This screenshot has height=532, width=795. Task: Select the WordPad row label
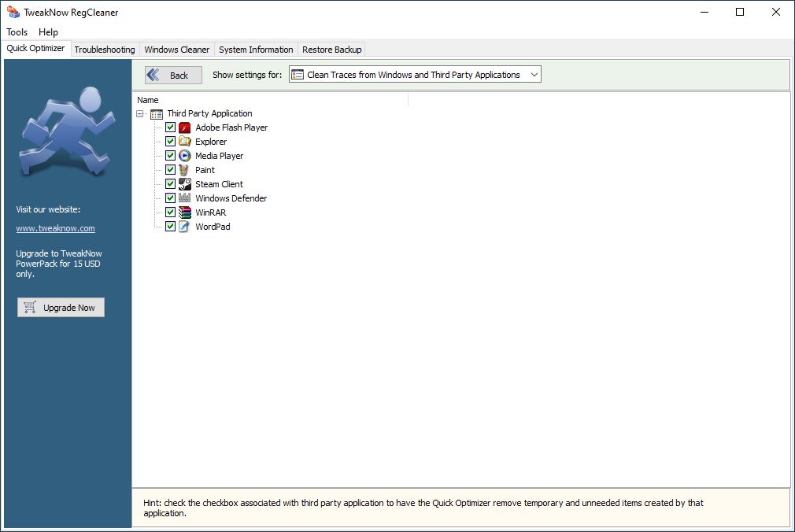click(213, 227)
